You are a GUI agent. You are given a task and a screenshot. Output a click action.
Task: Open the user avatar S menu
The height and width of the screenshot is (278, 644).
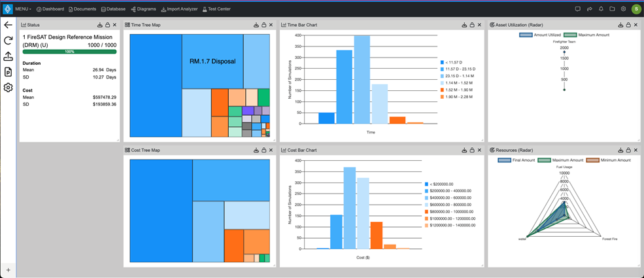[636, 9]
